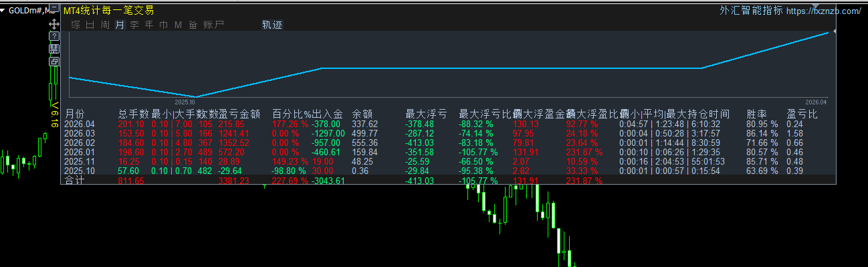Click the V6.16 version label
Image resolution: width=868 pixels, height=267 pixels.
[x=55, y=115]
